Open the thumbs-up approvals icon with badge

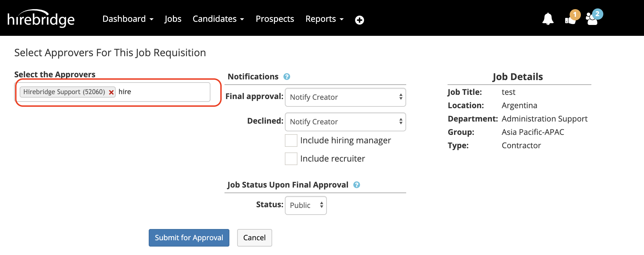(x=570, y=20)
